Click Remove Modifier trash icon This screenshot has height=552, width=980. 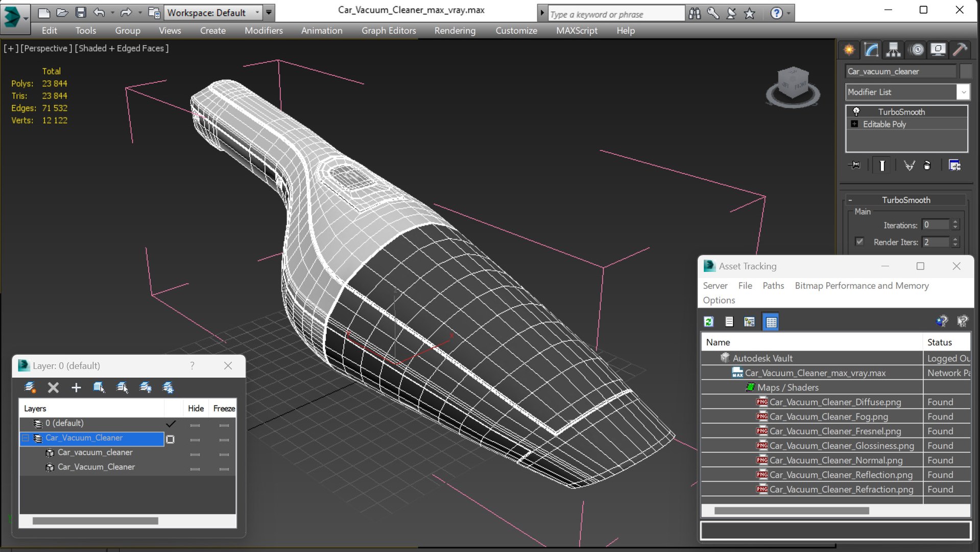[x=927, y=165]
